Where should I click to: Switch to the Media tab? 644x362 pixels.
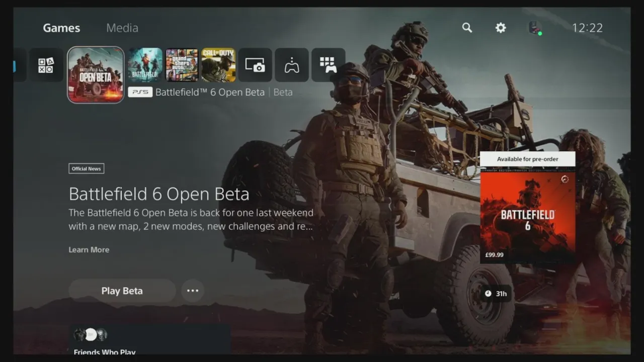(122, 28)
